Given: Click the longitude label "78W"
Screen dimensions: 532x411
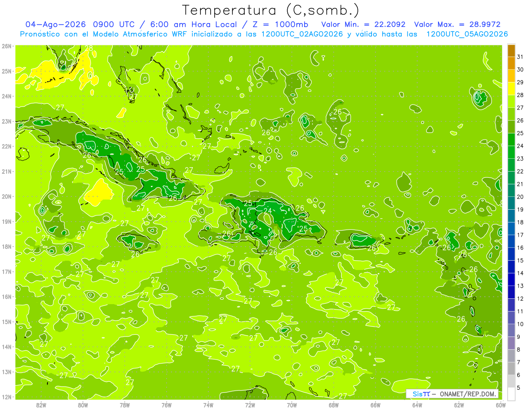Looking at the screenshot, I should point(125,405).
